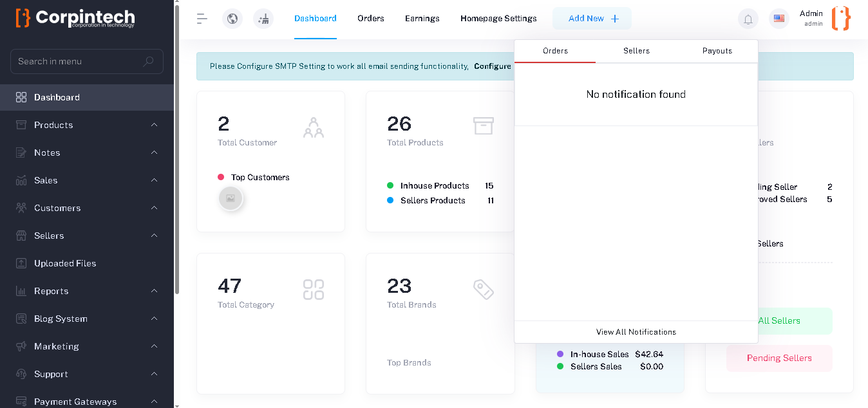Click inside the Search in menu field
Viewport: 868px width, 408px height.
pyautogui.click(x=77, y=61)
